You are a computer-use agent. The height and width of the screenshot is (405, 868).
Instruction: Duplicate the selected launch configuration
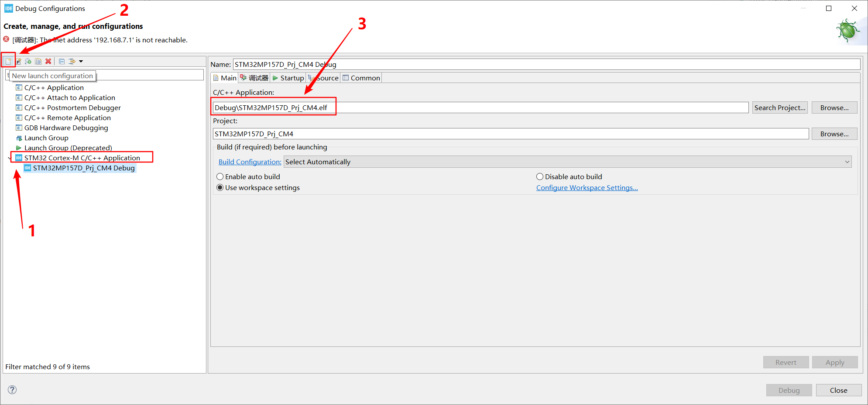[x=38, y=61]
